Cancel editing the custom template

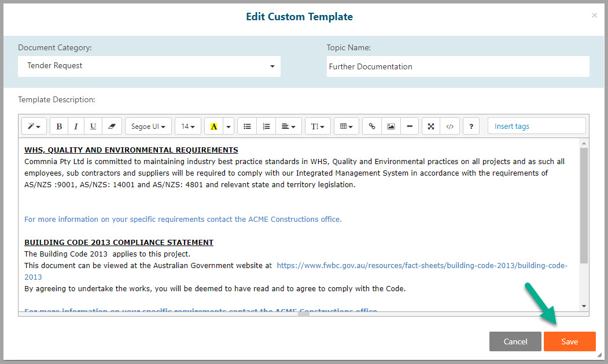coord(515,341)
